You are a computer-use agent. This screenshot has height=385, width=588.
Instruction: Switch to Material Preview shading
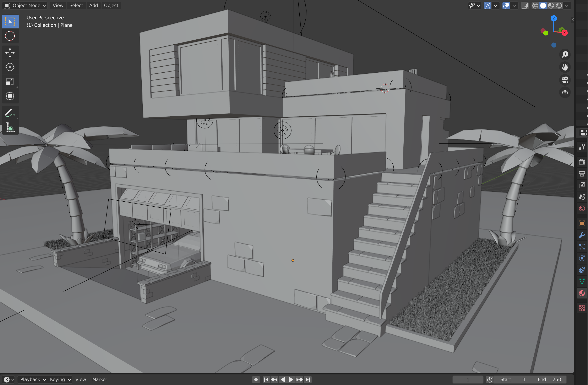[x=551, y=5]
